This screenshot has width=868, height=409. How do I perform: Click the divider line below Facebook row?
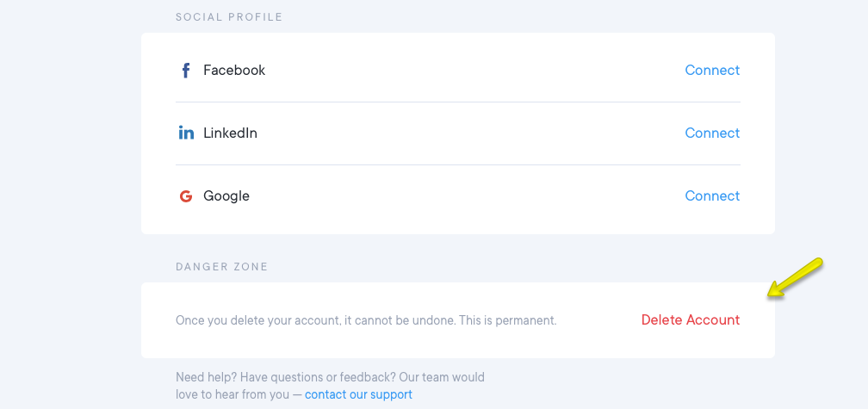pos(458,102)
